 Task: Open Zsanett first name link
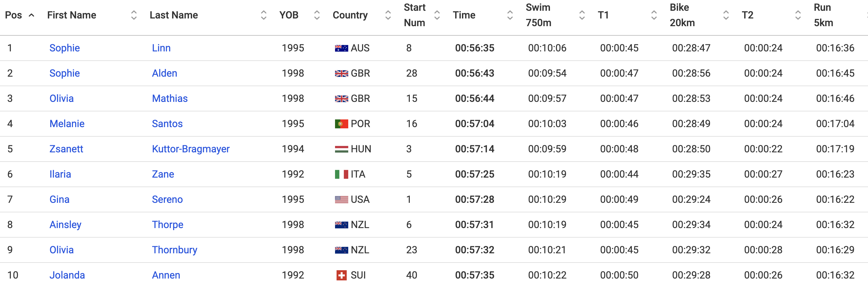coord(66,149)
